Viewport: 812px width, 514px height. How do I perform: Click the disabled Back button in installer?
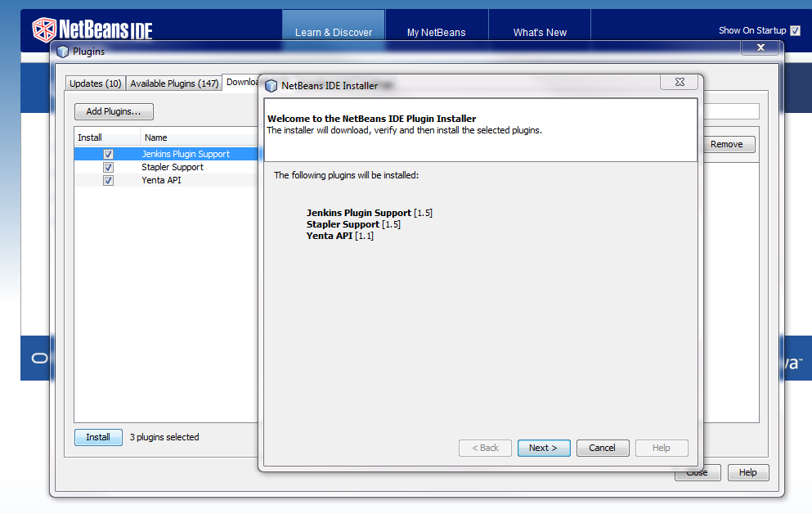(x=485, y=449)
